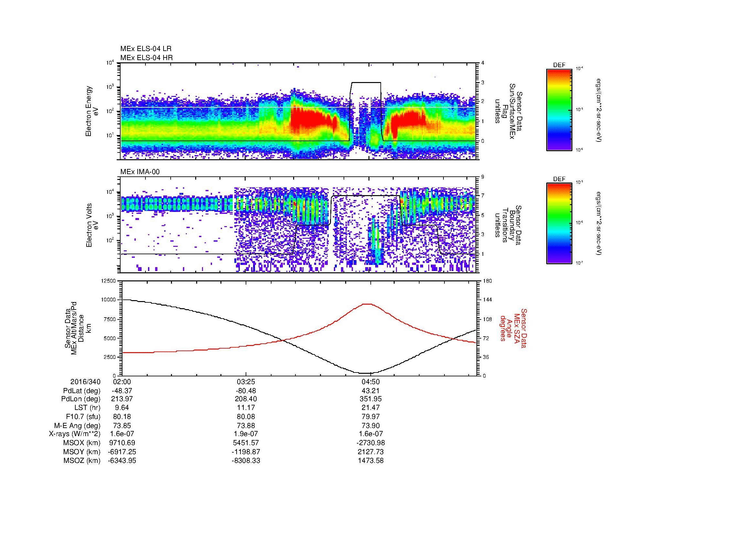Click the 'MSOX (km)' row label

[82, 443]
